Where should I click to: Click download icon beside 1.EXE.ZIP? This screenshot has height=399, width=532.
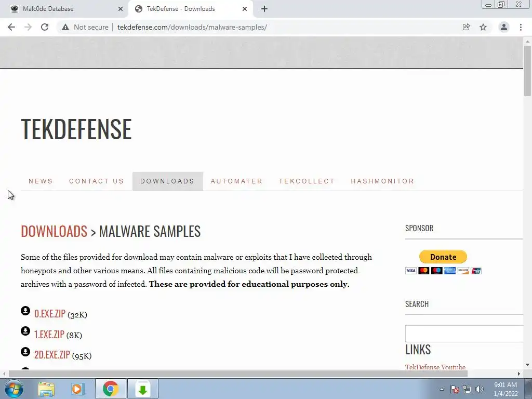click(x=25, y=331)
